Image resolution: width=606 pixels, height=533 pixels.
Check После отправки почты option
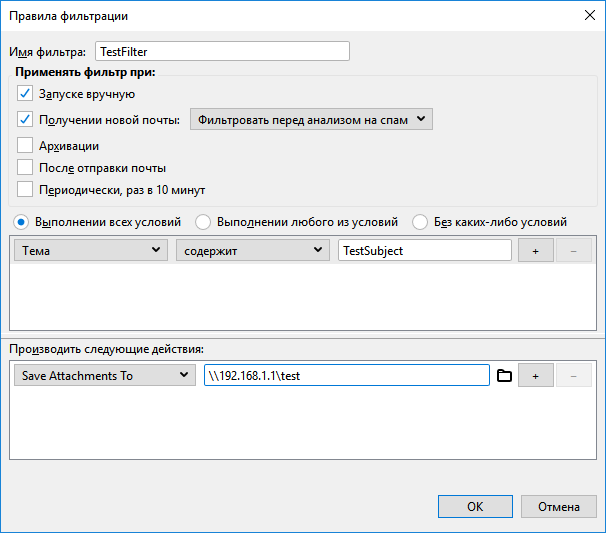(x=25, y=168)
